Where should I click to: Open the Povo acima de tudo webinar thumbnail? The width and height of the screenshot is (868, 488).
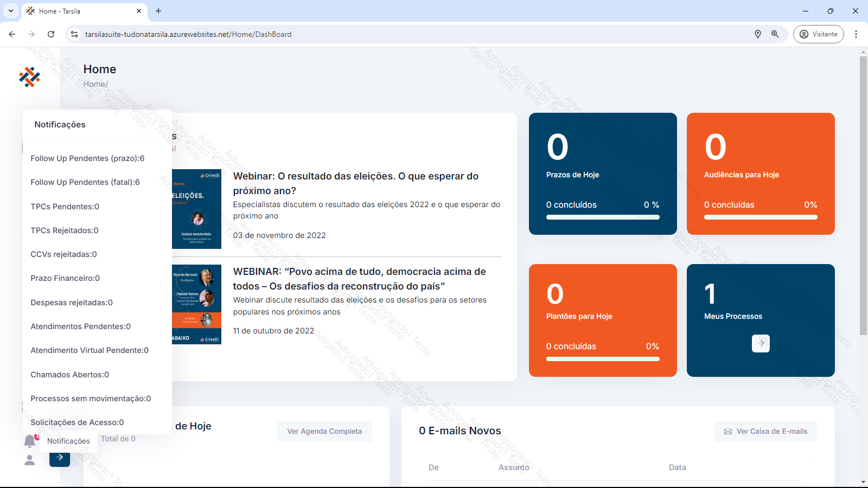(196, 304)
